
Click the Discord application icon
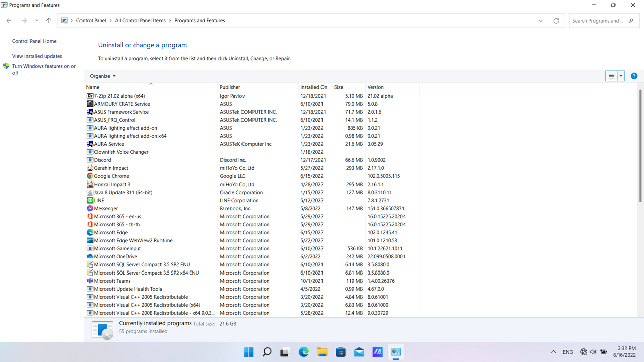[90, 160]
